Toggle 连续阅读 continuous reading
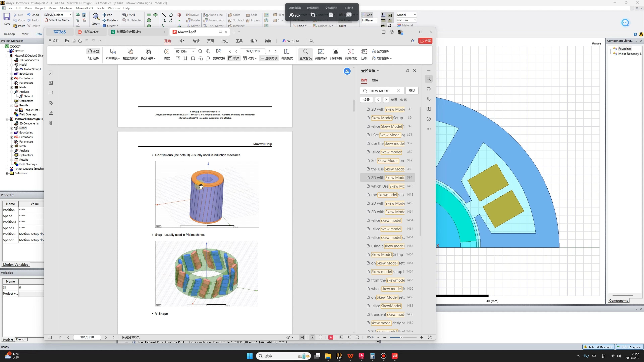The height and width of the screenshot is (362, 644). coord(269,58)
